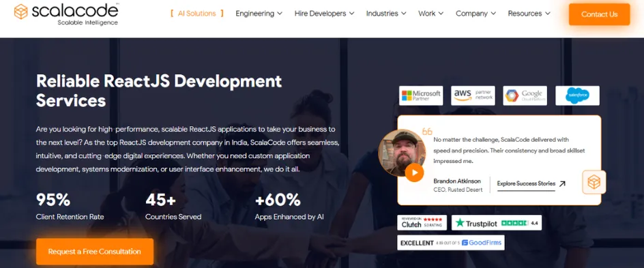This screenshot has height=268, width=644.
Task: Open the GoodFirms Excellent rating badge
Action: point(450,243)
